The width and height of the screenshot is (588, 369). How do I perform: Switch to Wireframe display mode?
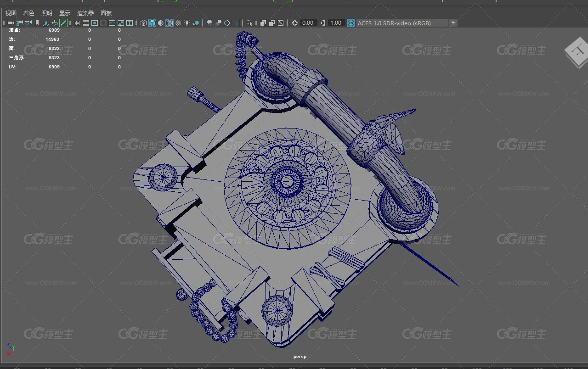click(143, 23)
